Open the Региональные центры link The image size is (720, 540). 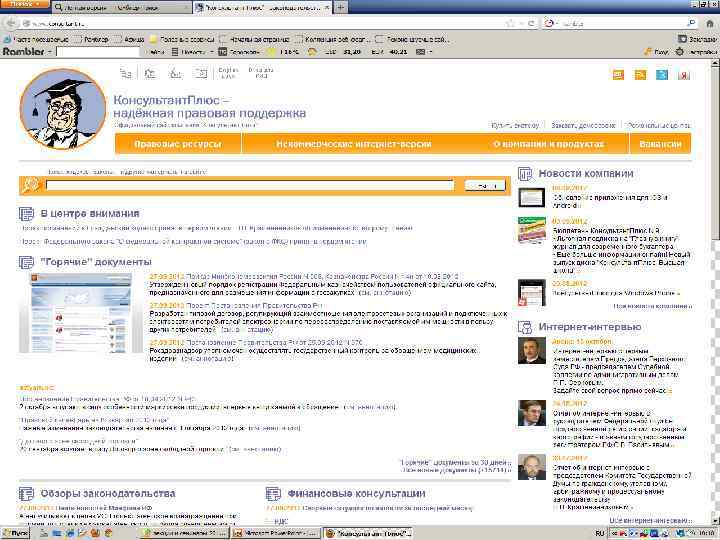point(659,125)
